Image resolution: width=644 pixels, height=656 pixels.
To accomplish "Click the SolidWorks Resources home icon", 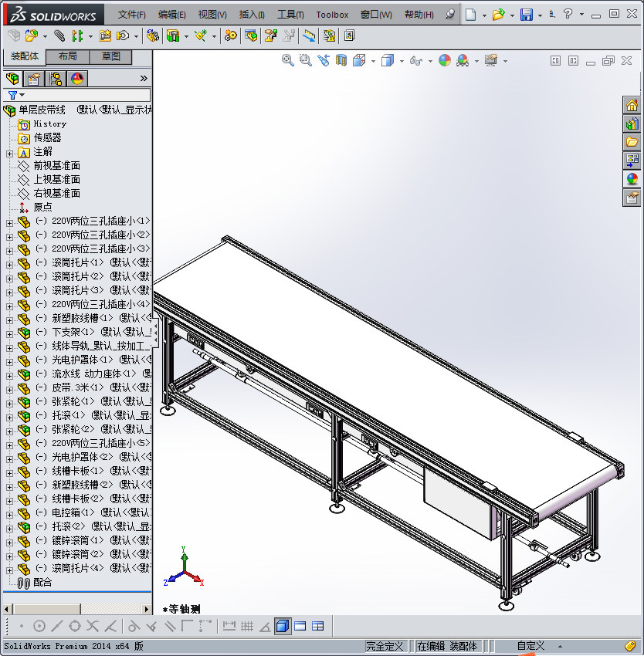I will coord(632,105).
